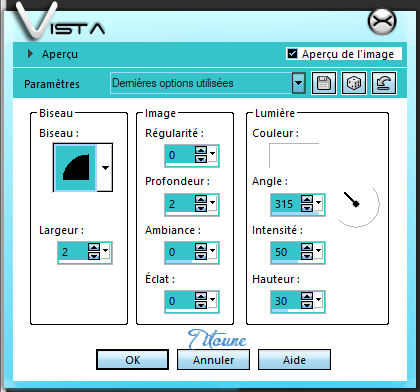420x392 pixels.
Task: Cancel the dialog with Annuler
Action: 213,360
